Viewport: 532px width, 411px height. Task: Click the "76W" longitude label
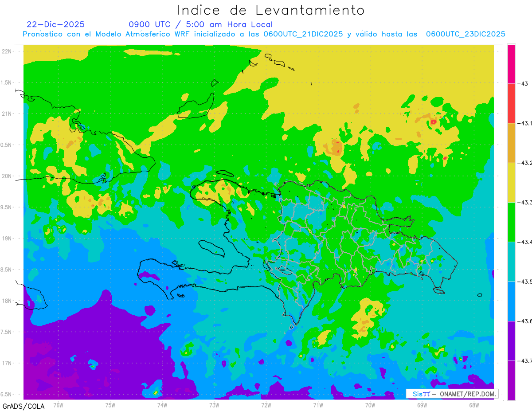(58, 405)
